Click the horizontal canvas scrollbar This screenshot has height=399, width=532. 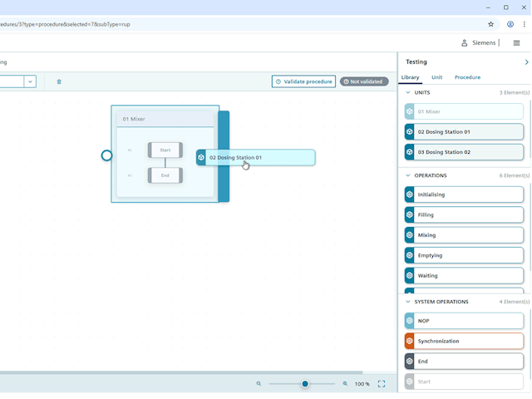point(181,372)
